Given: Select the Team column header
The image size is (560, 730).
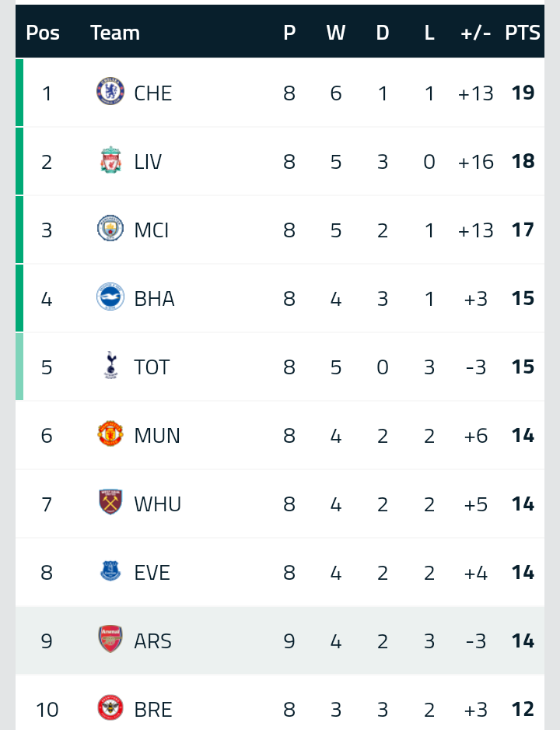Looking at the screenshot, I should click(115, 33).
